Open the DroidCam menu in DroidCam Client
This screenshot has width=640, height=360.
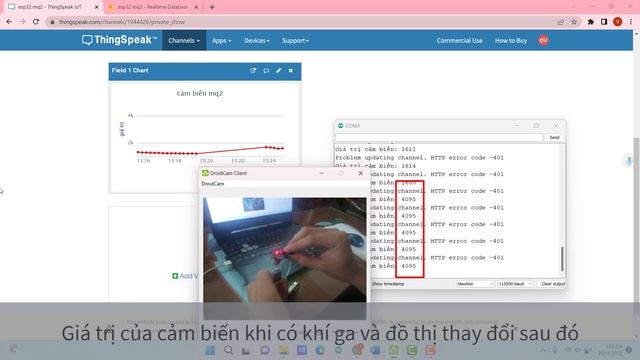point(213,184)
